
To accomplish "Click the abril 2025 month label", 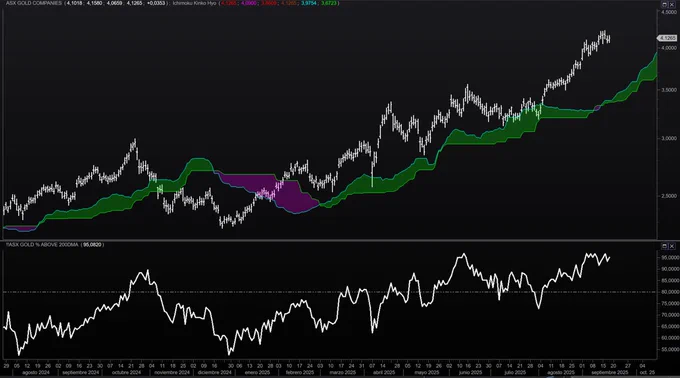I will coord(384,373).
